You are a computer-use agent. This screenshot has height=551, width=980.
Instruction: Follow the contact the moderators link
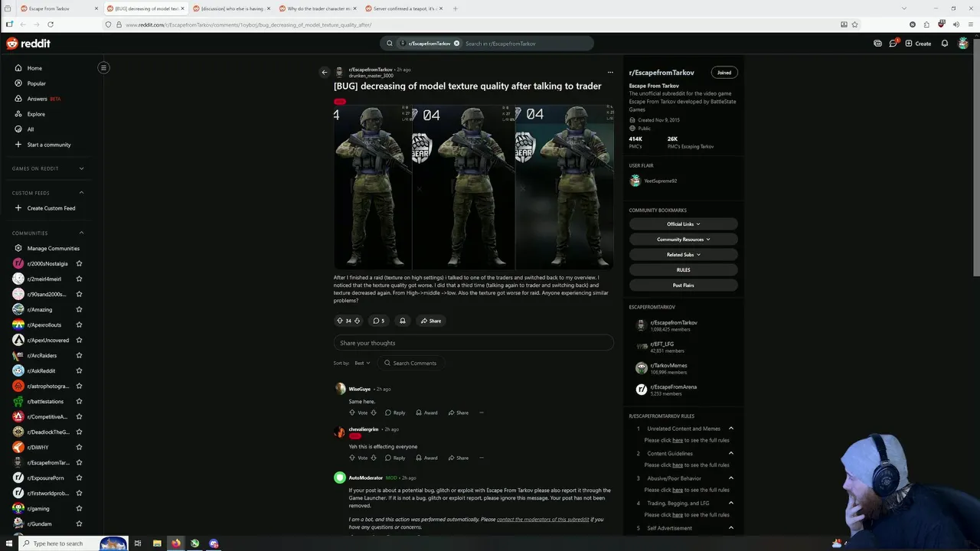tap(543, 519)
